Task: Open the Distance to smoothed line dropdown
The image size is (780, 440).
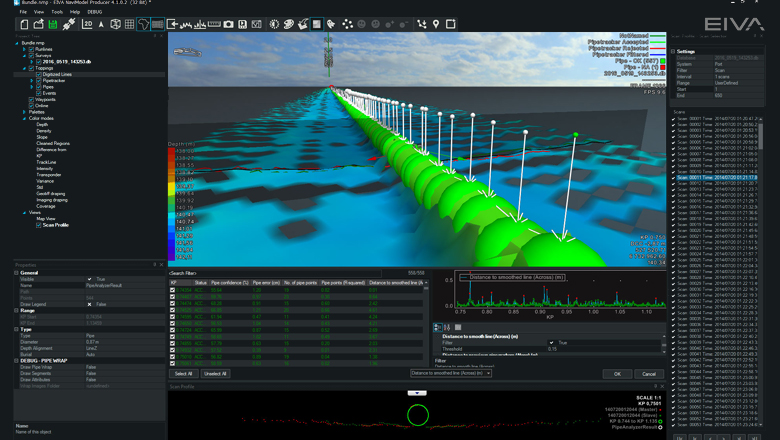Action: point(451,373)
